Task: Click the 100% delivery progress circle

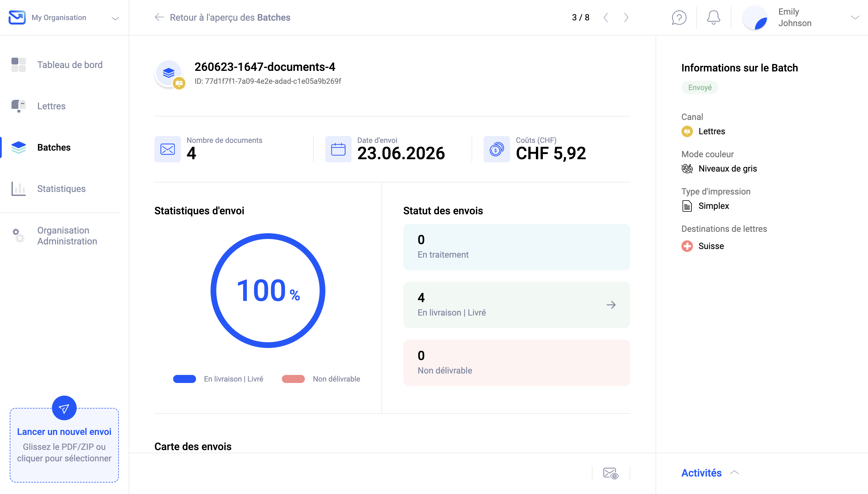Action: point(268,290)
